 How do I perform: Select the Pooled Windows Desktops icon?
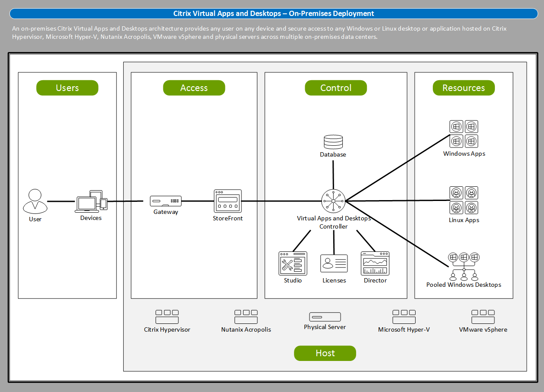(x=464, y=267)
